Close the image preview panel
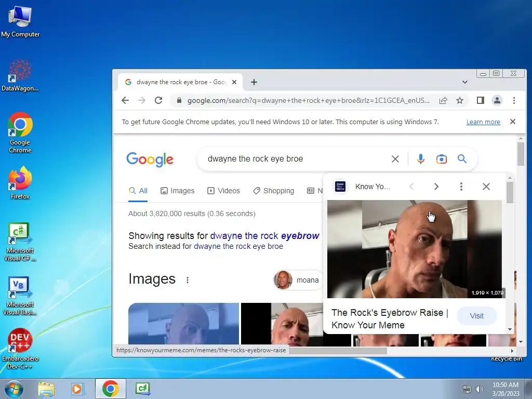The height and width of the screenshot is (399, 532). pyautogui.click(x=486, y=187)
